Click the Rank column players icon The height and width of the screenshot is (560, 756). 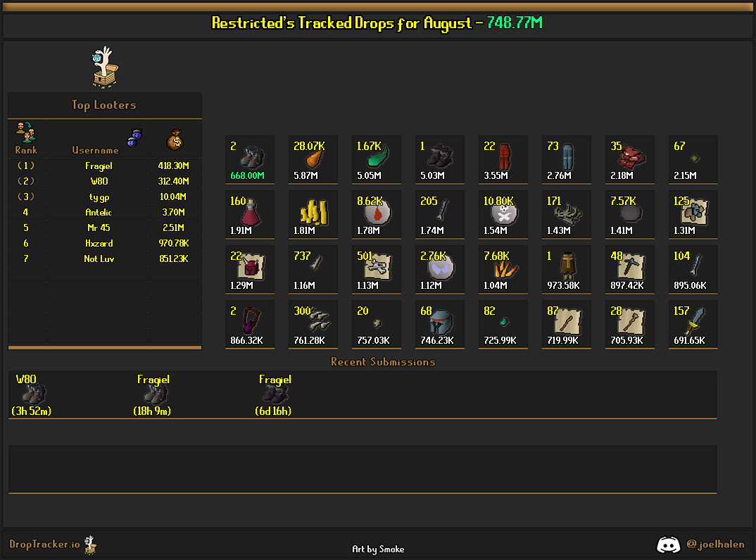26,132
